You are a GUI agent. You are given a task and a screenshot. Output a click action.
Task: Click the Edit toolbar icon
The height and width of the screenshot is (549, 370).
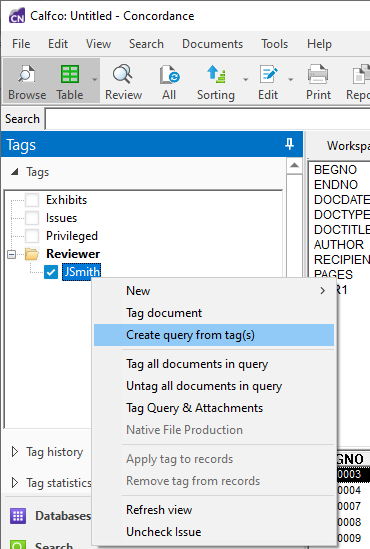pyautogui.click(x=268, y=82)
